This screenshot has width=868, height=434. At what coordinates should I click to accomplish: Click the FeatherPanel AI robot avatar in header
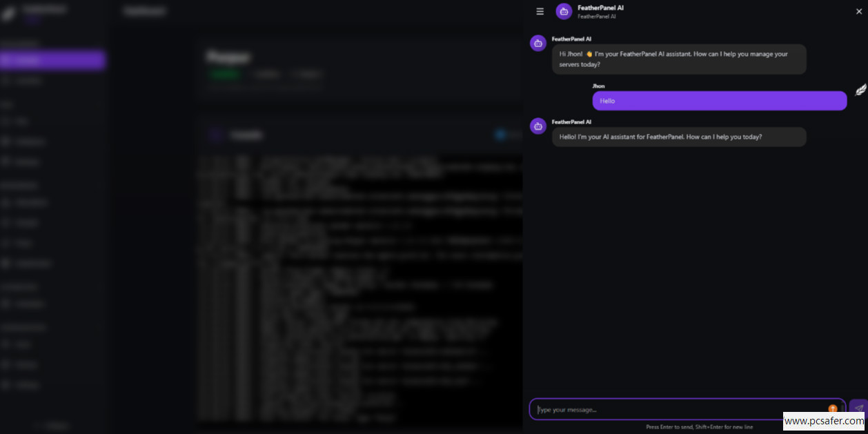click(564, 11)
